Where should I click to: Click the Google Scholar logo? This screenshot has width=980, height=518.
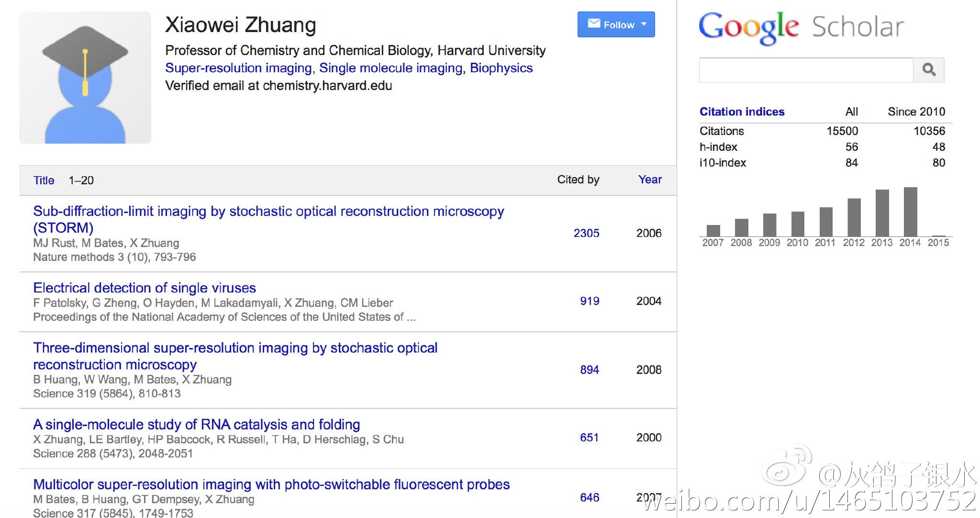click(802, 27)
